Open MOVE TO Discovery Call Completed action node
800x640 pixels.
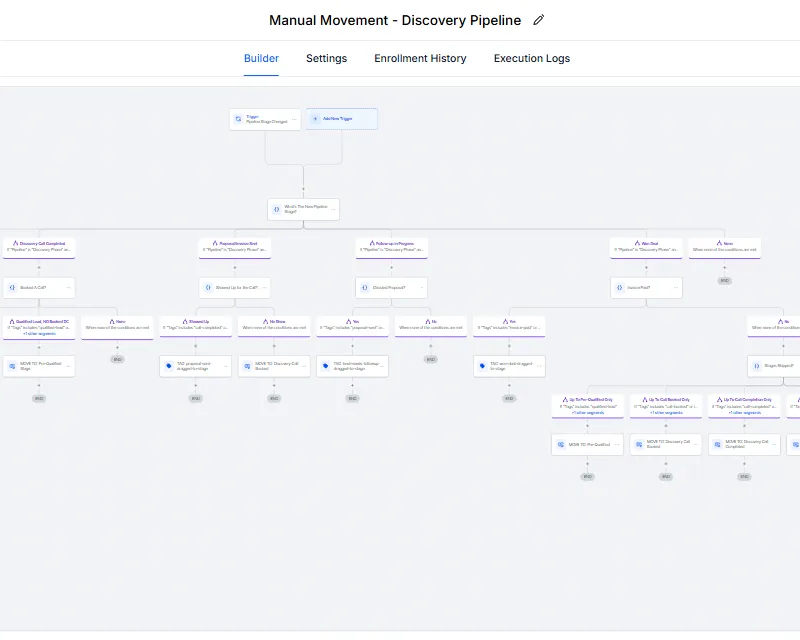pos(744,445)
